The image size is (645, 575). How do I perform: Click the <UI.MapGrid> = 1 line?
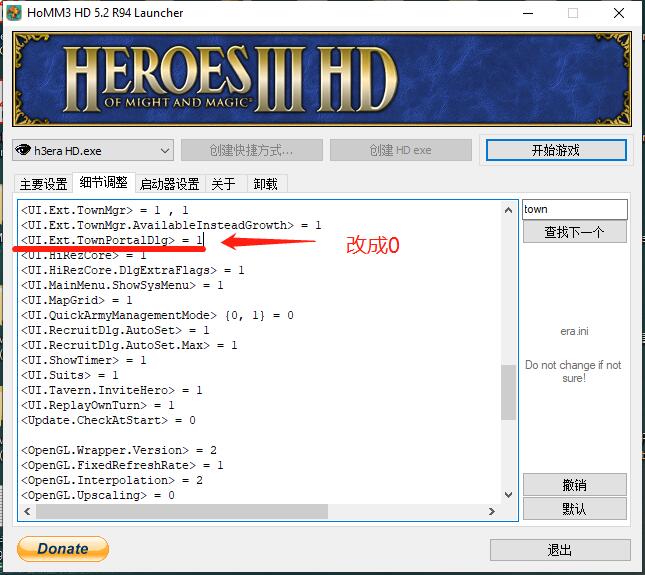click(x=77, y=300)
